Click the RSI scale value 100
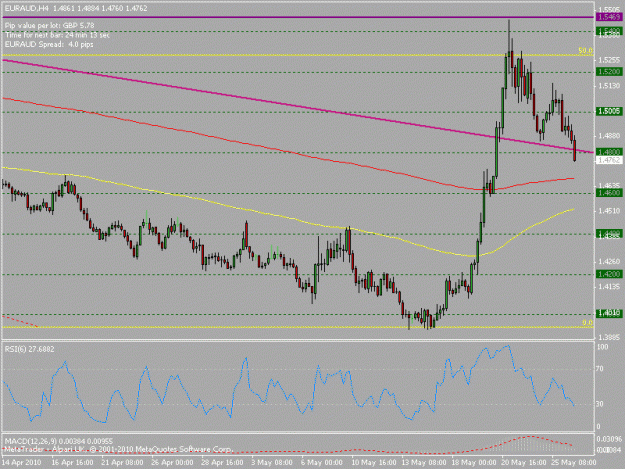 coord(602,347)
